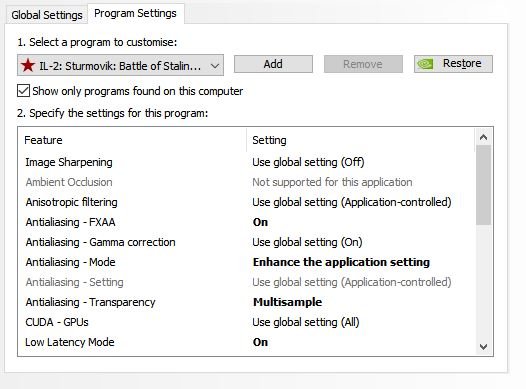Open Image Sharpening setting Use global setting (Off)
This screenshot has height=389, width=526.
pyautogui.click(x=308, y=162)
